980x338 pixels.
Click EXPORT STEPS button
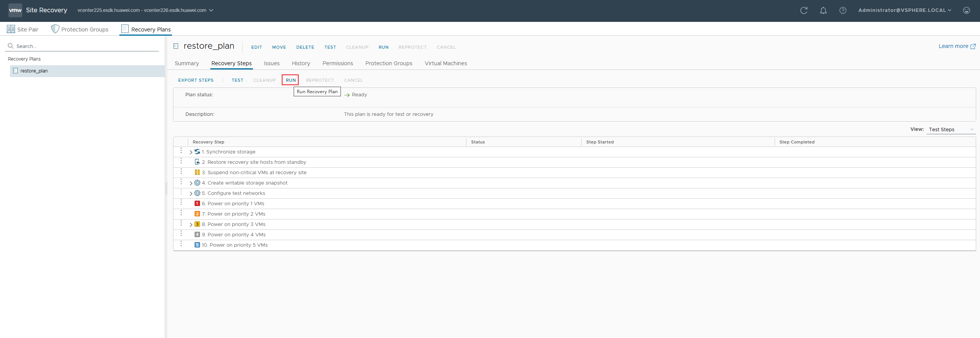[x=196, y=80]
